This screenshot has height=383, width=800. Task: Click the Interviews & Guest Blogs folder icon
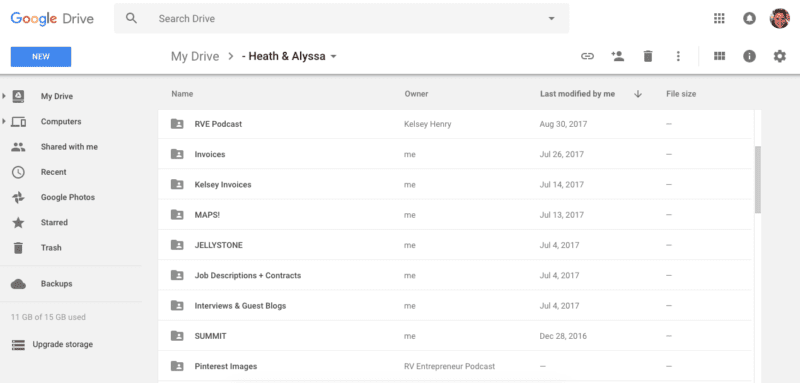point(177,306)
